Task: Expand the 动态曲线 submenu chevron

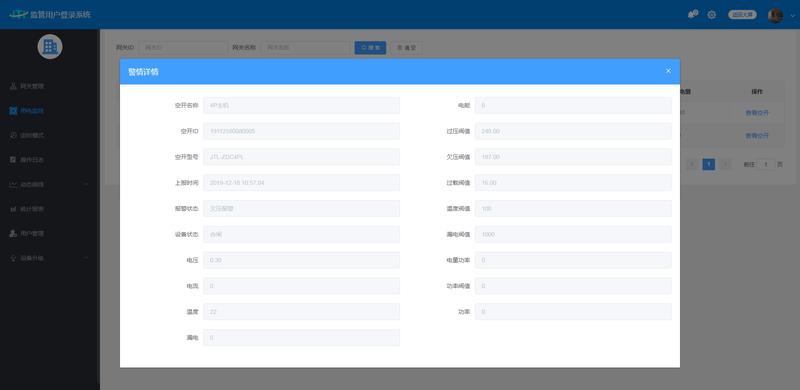Action: coord(86,184)
